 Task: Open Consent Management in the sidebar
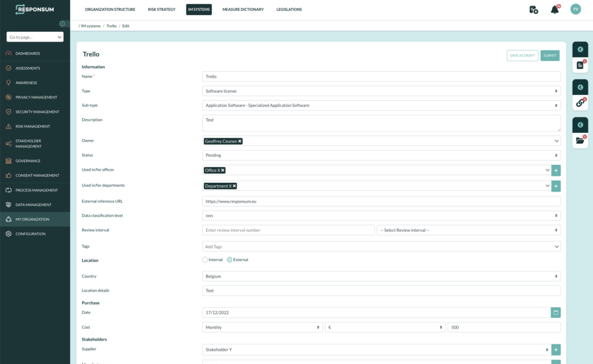[x=35, y=175]
